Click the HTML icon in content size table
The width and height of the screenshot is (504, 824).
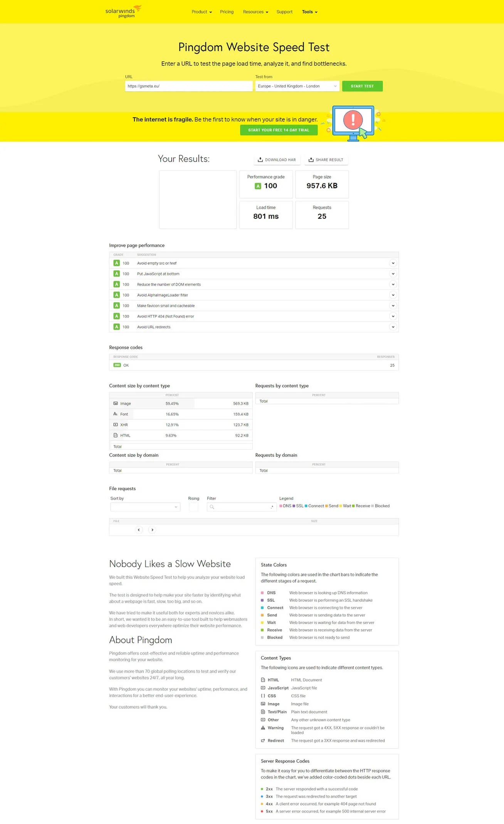116,436
